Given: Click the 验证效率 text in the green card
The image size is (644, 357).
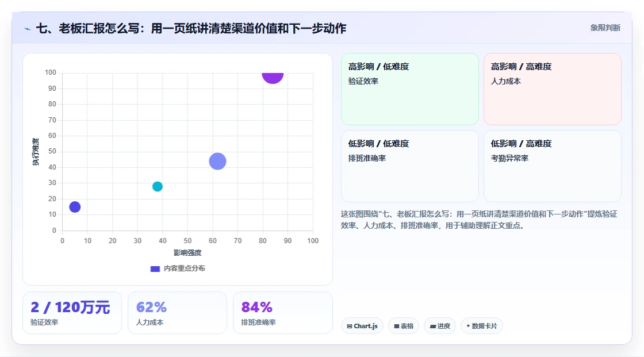Looking at the screenshot, I should click(x=363, y=81).
